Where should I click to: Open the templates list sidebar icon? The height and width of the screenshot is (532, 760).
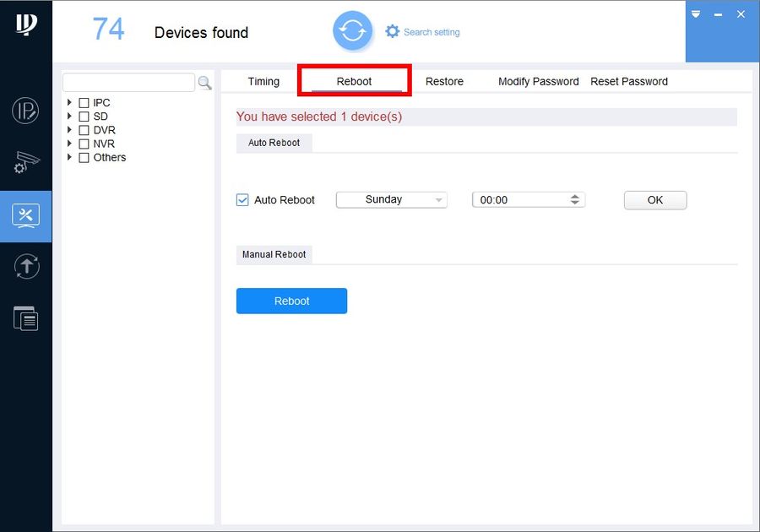tap(25, 318)
